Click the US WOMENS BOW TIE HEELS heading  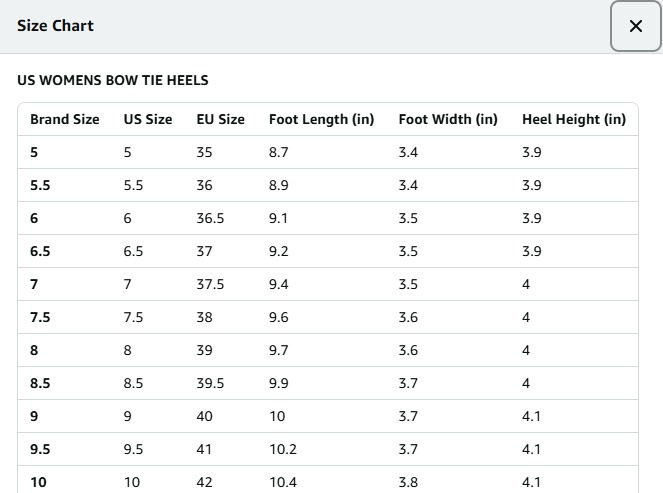coord(113,80)
